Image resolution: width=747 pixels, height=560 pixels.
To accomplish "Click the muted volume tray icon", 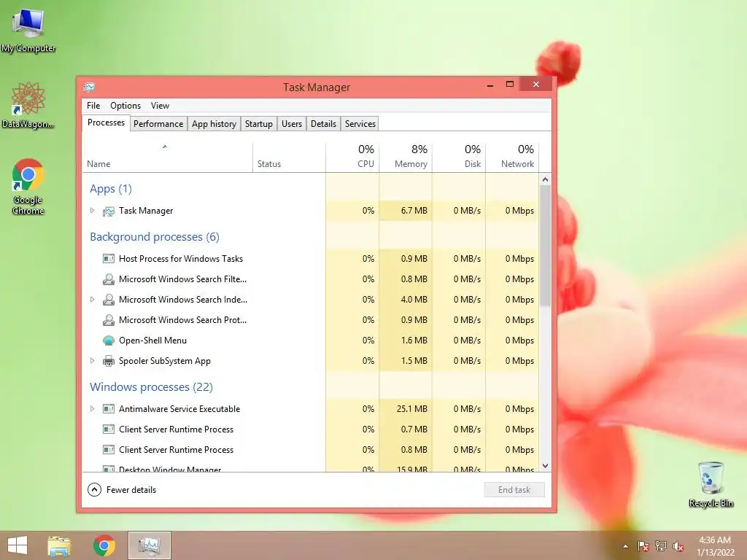I will (x=678, y=546).
